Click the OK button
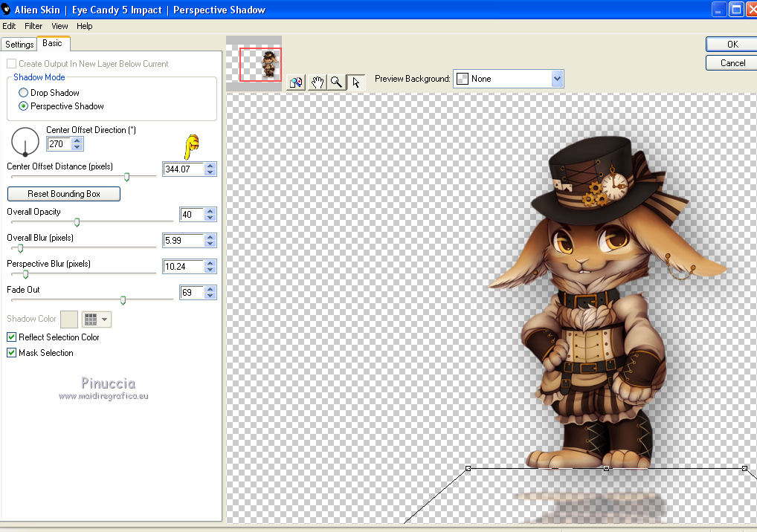The width and height of the screenshot is (757, 532). point(732,45)
